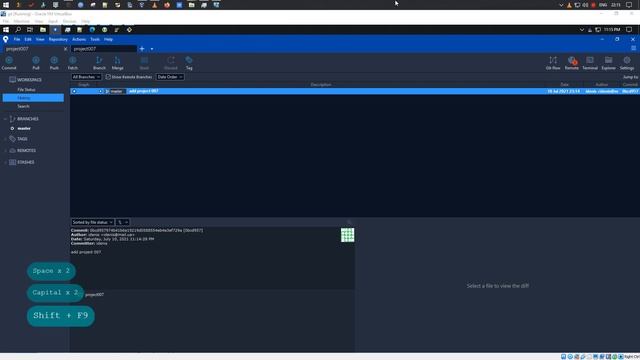Click the guest Windows Start button
Viewport: 640px width, 360px height.
pos(6,29)
